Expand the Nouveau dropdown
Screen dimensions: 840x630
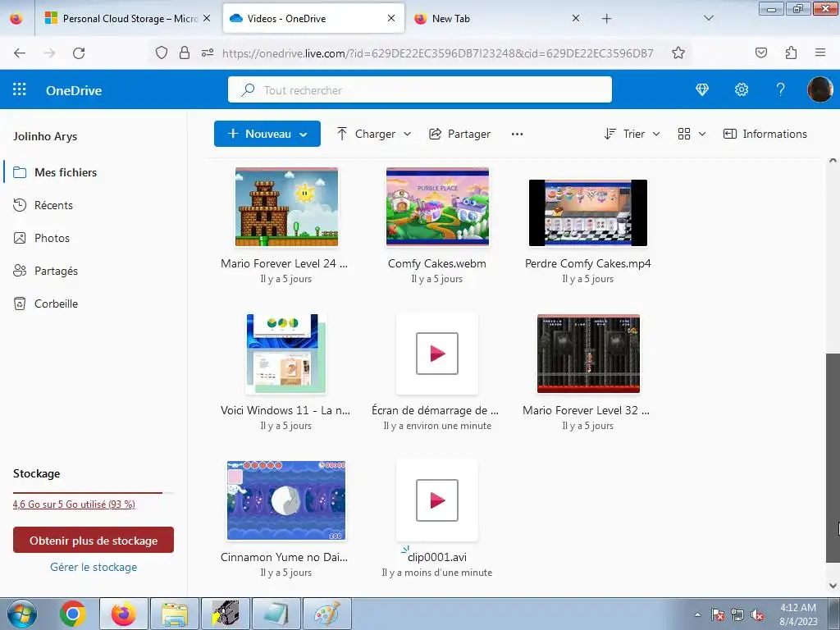click(x=304, y=135)
